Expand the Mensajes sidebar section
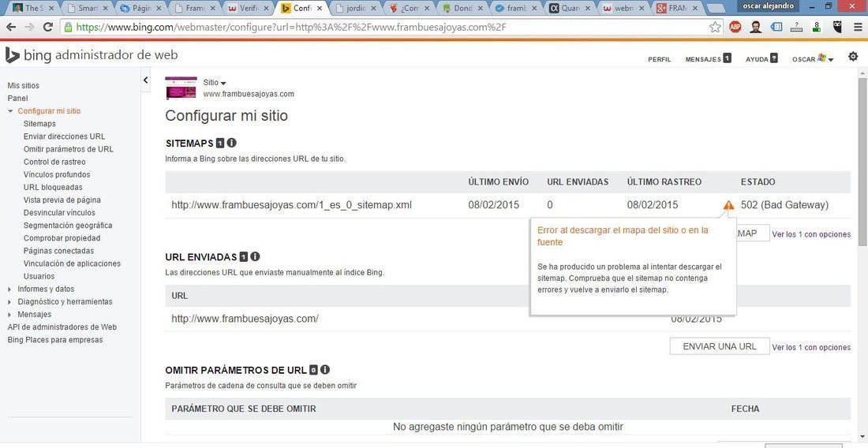This screenshot has width=868, height=448. (10, 315)
